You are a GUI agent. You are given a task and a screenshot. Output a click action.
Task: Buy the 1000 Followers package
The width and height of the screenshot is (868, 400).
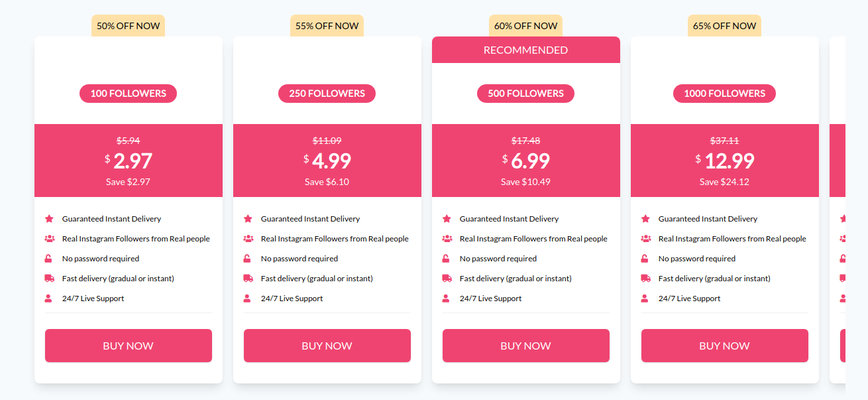click(x=725, y=346)
